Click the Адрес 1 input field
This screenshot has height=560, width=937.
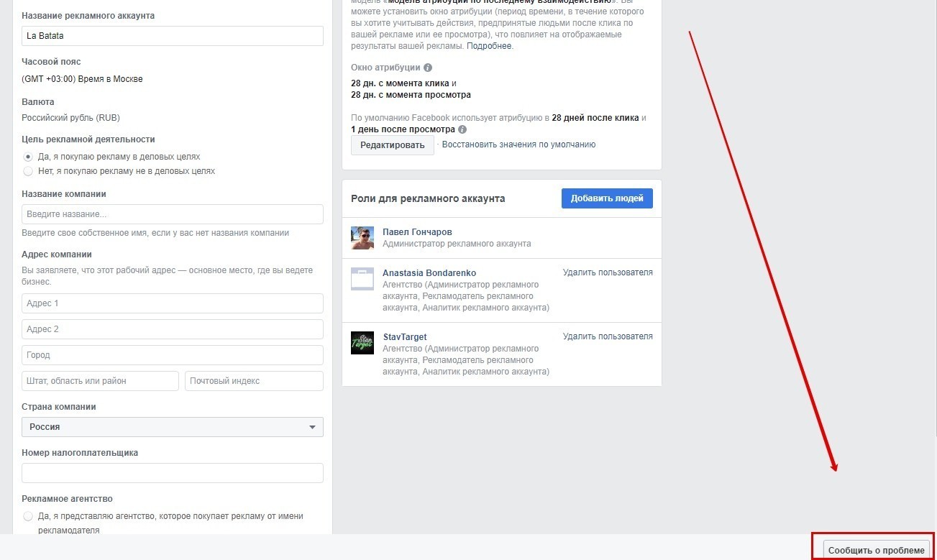[x=173, y=303]
